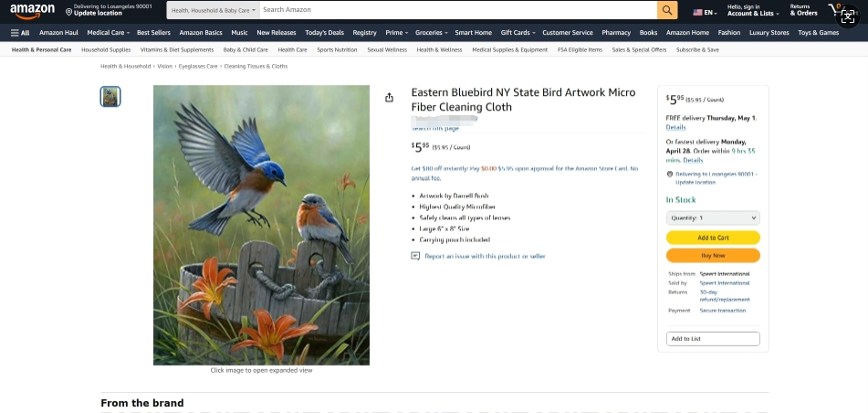Click the Add to List button
Screen dimensions: 868x413
pyautogui.click(x=713, y=339)
